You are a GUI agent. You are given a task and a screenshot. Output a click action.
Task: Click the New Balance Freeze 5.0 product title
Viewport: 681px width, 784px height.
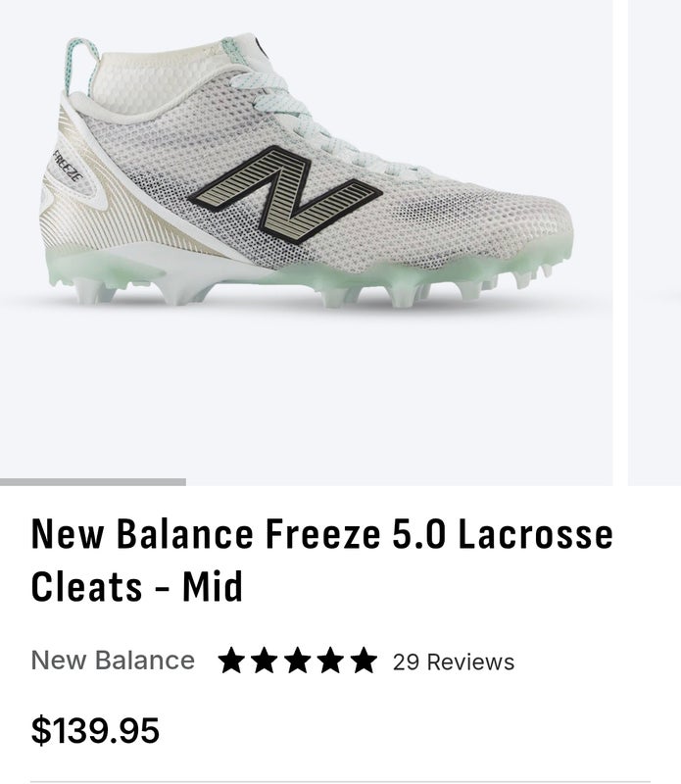[321, 561]
